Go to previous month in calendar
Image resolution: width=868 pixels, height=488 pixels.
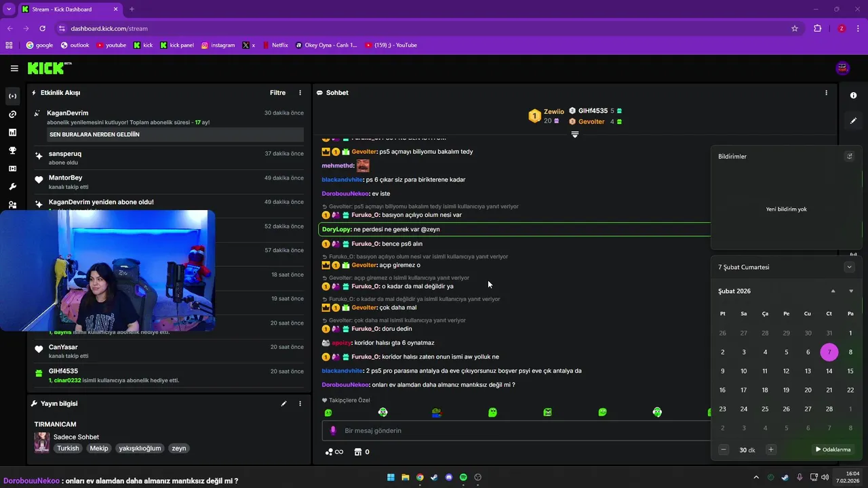833,291
